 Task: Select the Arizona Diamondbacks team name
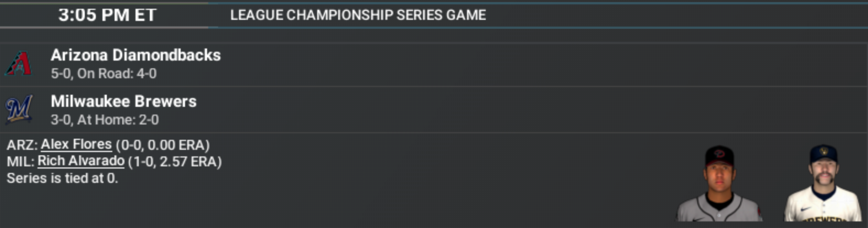coord(135,55)
